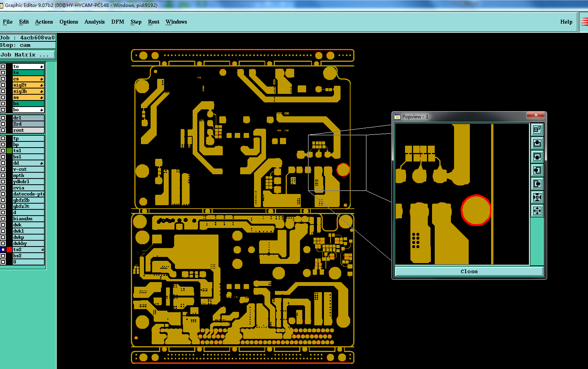This screenshot has height=369, width=588.
Task: Select layer 'datecode-pt' in layer list
Action: tap(29, 194)
